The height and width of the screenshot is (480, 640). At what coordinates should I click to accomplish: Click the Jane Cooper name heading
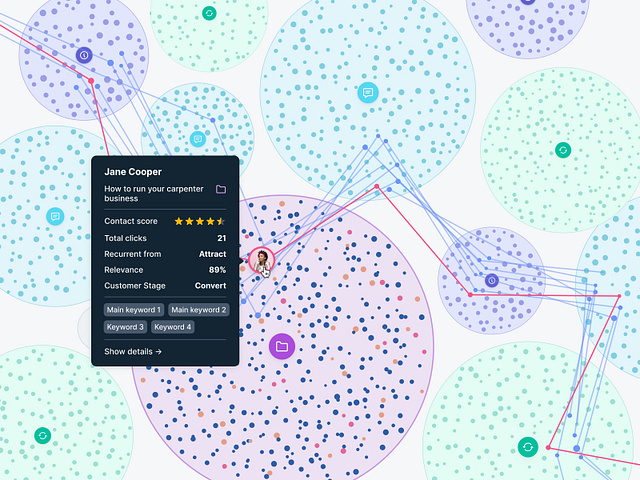tap(133, 172)
